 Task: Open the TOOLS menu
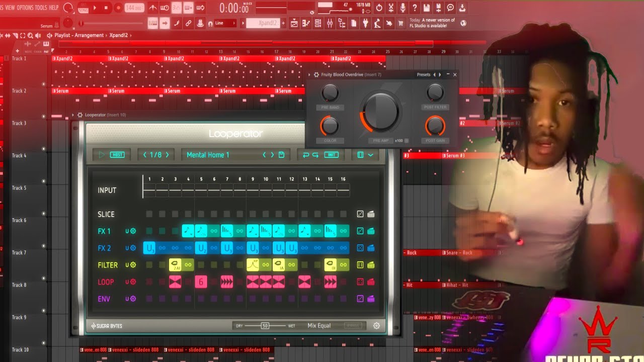41,8
